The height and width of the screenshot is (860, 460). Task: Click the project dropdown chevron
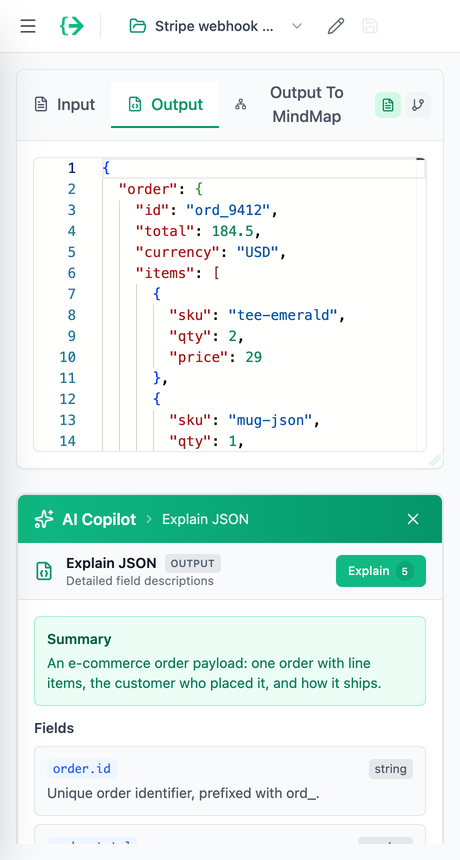(x=297, y=26)
